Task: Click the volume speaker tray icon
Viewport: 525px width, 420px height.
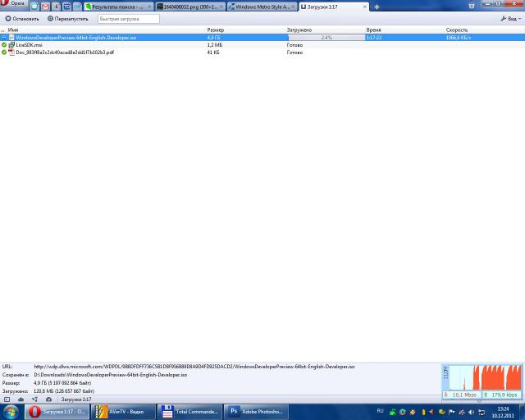Action: click(471, 412)
